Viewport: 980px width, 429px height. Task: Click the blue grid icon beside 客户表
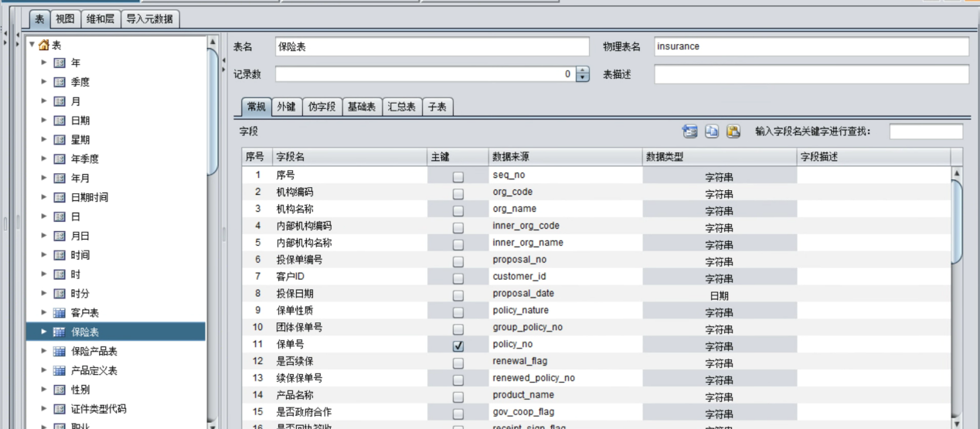pyautogui.click(x=60, y=313)
